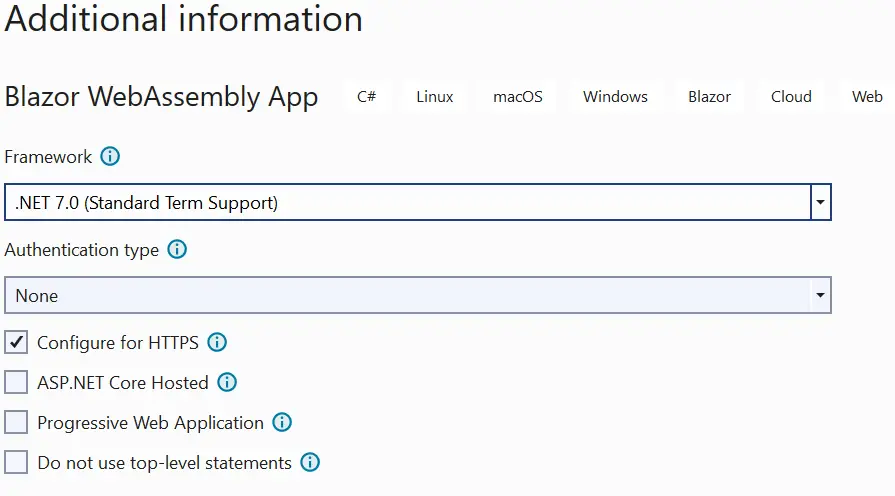The height and width of the screenshot is (496, 895).
Task: Click the Framework label text
Action: pyautogui.click(x=48, y=156)
